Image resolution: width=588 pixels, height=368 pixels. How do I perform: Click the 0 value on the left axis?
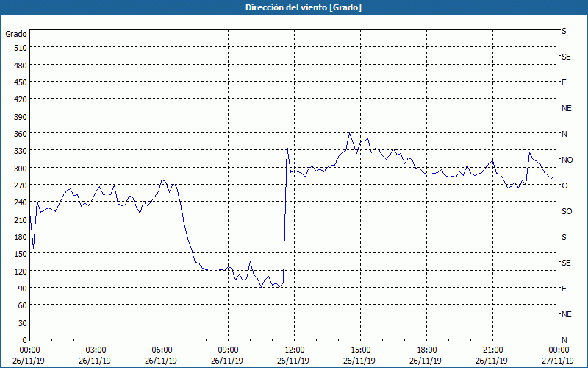pos(25,340)
